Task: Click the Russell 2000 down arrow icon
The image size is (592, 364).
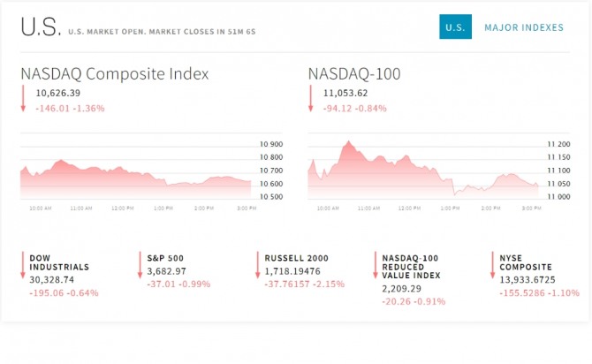Action: 257,265
